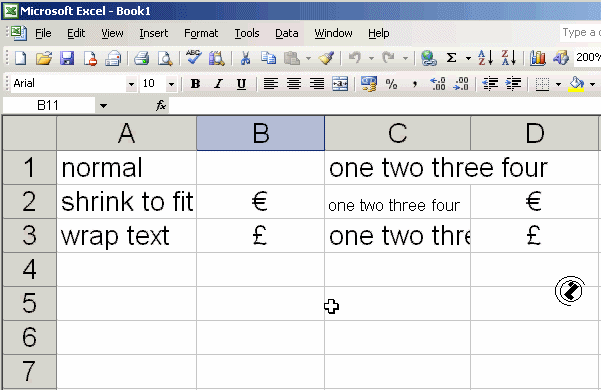Launch the Chart Wizard icon
This screenshot has height=390, width=601.
click(538, 58)
